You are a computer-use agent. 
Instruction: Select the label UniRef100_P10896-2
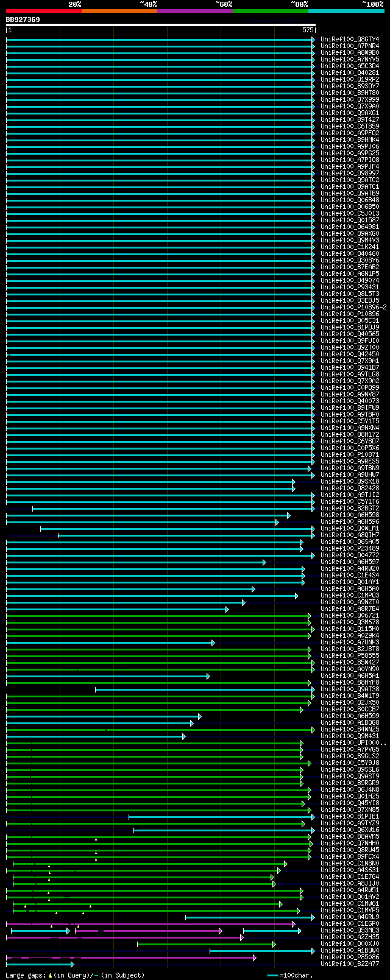click(x=353, y=308)
